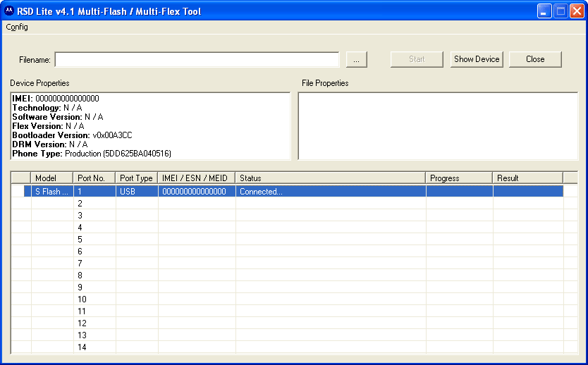Click the DRM Version line
The height and width of the screenshot is (365, 588).
click(50, 144)
